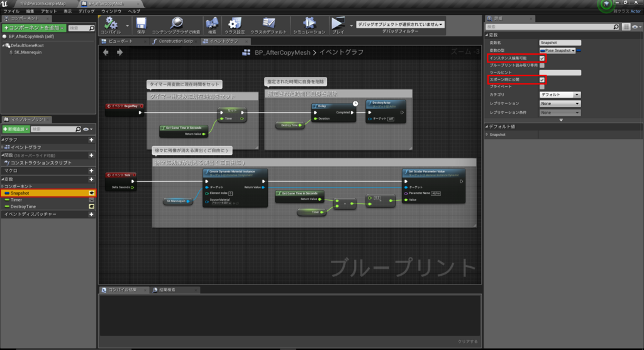Image resolution: width=644 pixels, height=350 pixels.
Task: Toggle the Private (プライベート) checkbox
Action: click(542, 87)
